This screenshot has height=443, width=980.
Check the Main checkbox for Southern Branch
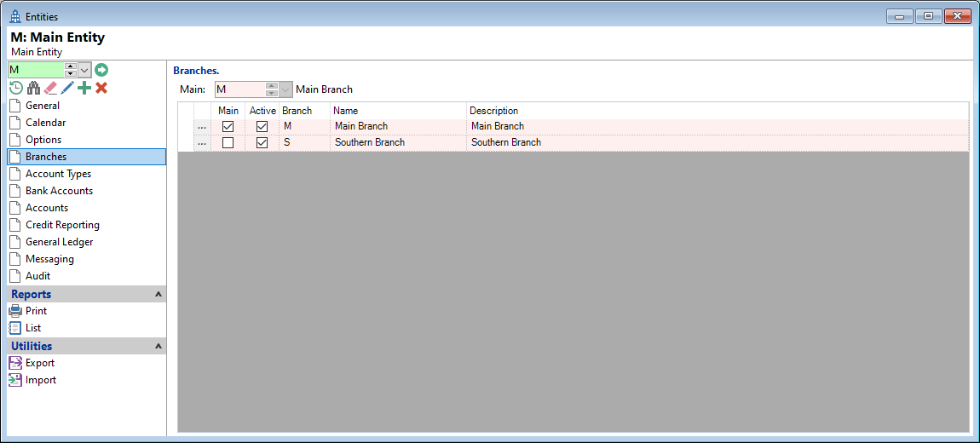228,143
